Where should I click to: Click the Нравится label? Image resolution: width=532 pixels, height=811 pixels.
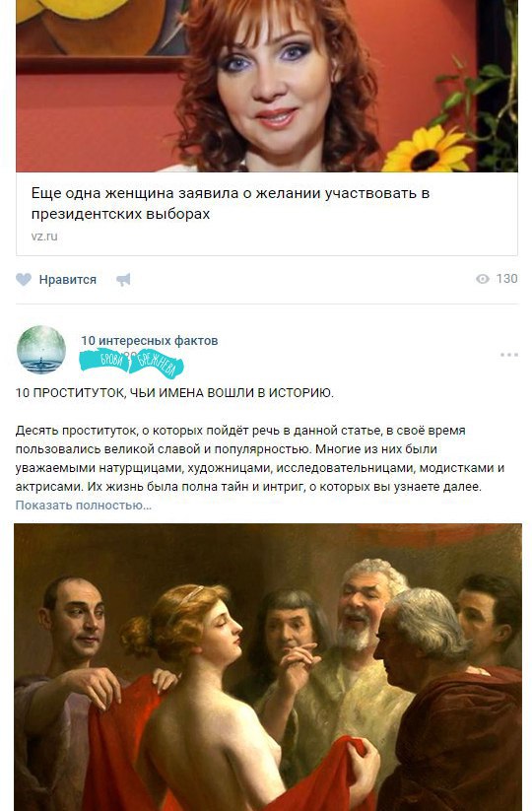pos(68,280)
